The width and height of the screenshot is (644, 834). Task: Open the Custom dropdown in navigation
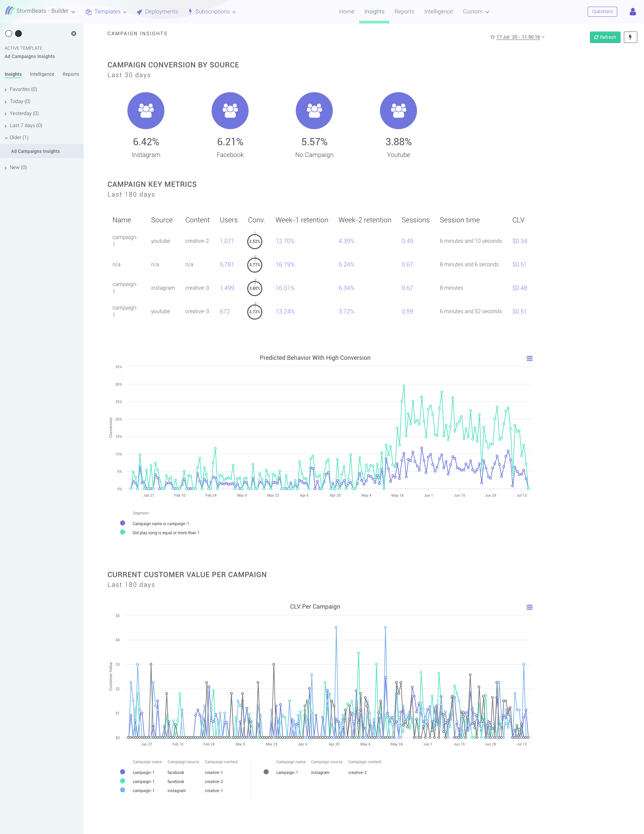tap(476, 11)
